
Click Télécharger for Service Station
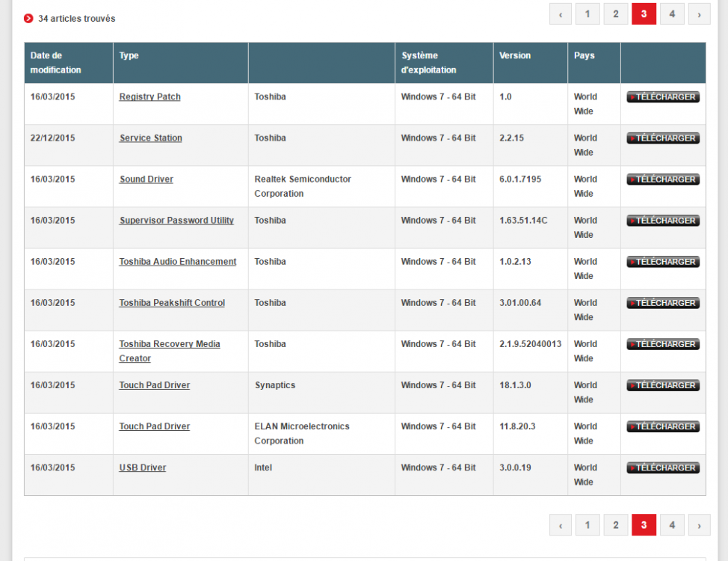[663, 138]
